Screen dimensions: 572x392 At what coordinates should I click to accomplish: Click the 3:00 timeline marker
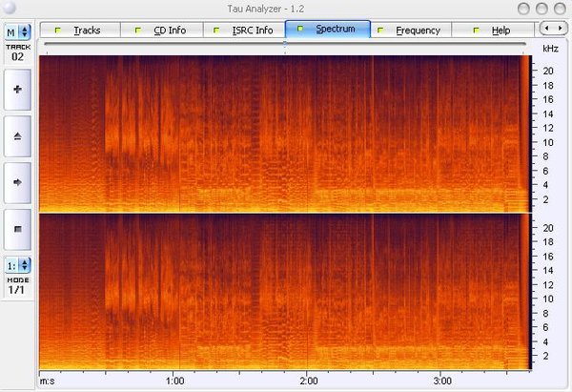tap(442, 382)
